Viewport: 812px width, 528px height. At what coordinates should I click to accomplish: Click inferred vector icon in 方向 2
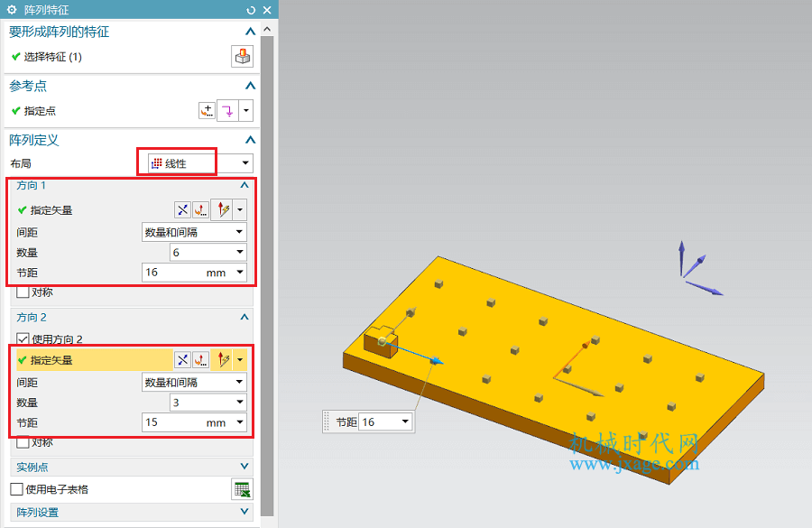pos(223,359)
